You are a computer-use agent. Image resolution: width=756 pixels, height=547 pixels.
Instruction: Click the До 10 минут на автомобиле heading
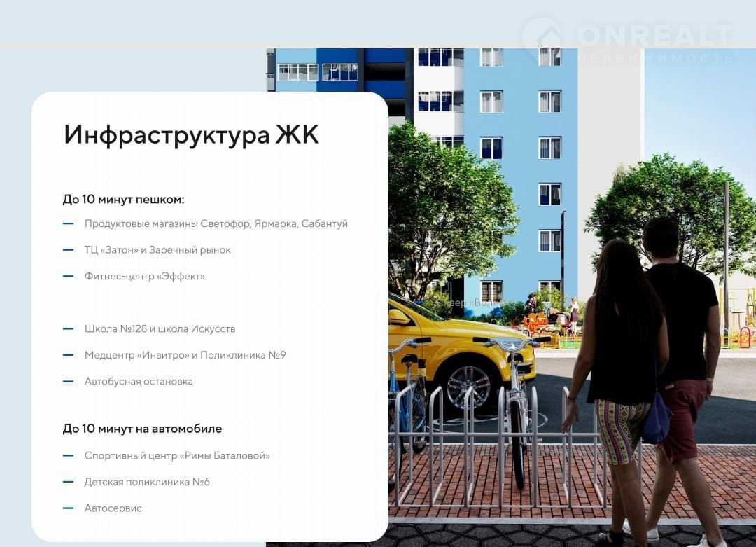pos(142,428)
